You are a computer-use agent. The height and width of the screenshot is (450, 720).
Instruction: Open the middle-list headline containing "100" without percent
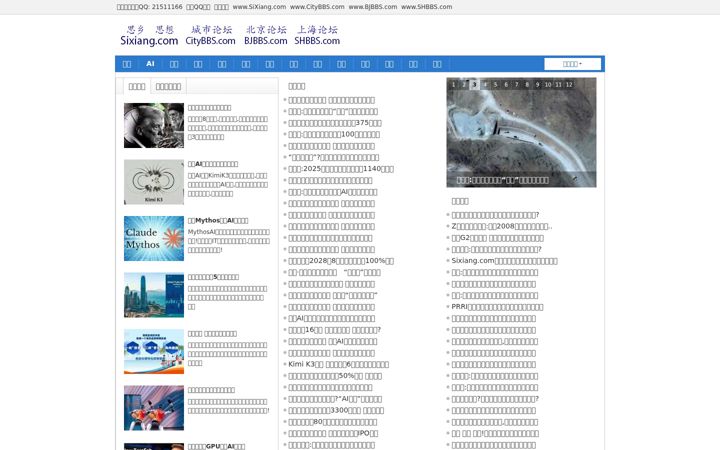tap(334, 134)
